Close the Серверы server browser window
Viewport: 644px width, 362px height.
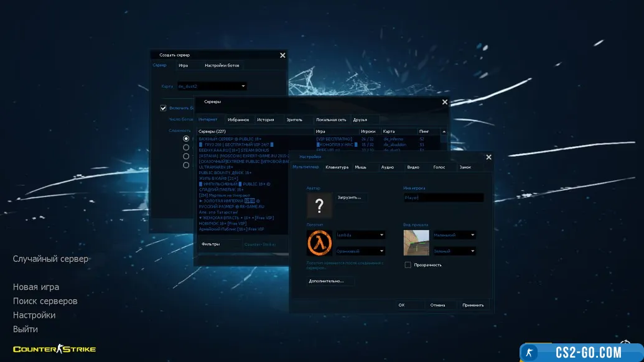tap(444, 102)
